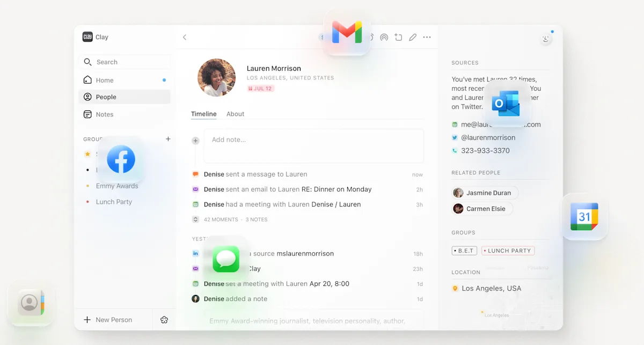This screenshot has height=345, width=644.
Task: Click the broadcast signal icon in toolbar
Action: (x=384, y=38)
